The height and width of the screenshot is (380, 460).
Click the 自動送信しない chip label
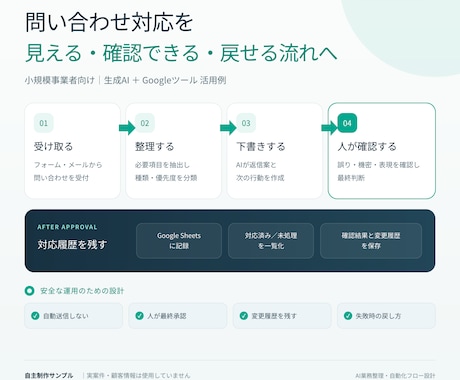click(66, 316)
